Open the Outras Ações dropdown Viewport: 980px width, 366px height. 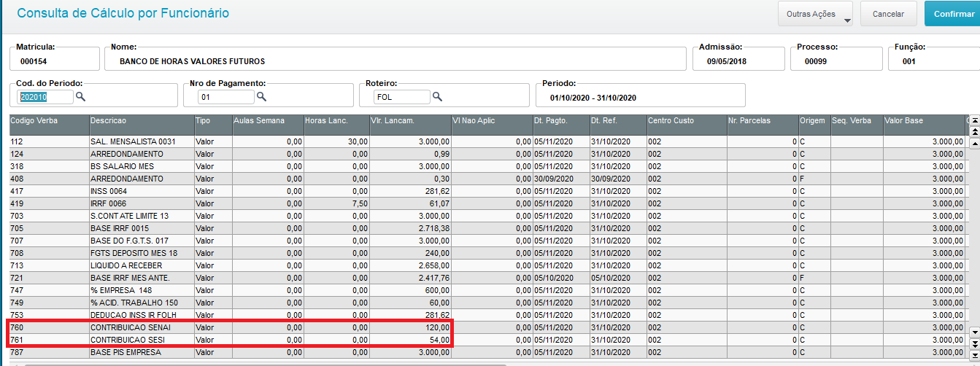[x=817, y=14]
